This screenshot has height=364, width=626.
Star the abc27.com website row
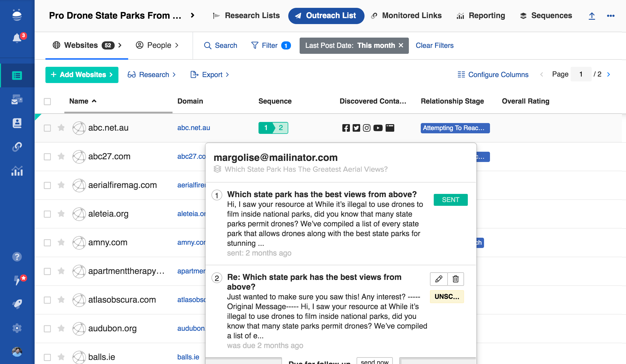pos(61,156)
